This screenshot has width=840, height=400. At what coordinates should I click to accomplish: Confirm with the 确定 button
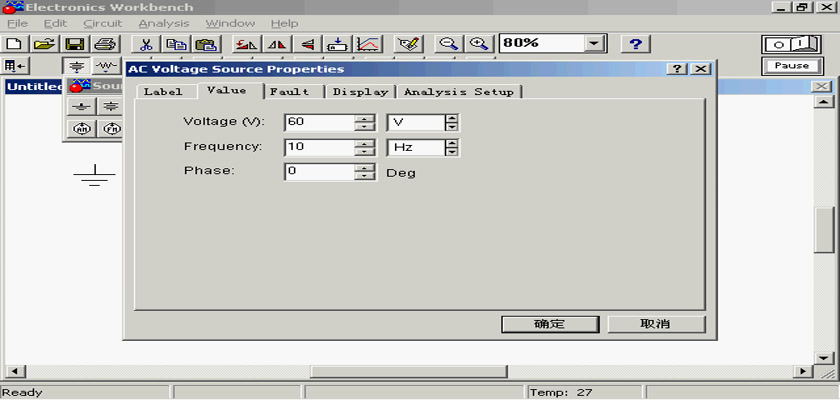pyautogui.click(x=550, y=324)
